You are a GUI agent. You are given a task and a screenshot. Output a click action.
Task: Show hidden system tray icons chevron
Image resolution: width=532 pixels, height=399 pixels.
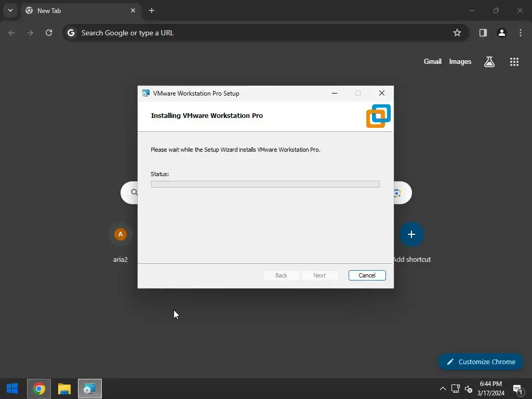443,389
